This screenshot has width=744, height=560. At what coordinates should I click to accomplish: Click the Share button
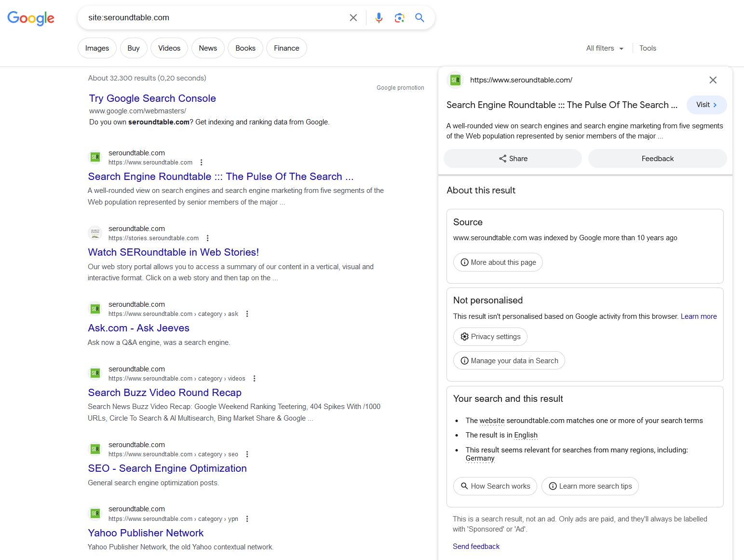click(513, 159)
